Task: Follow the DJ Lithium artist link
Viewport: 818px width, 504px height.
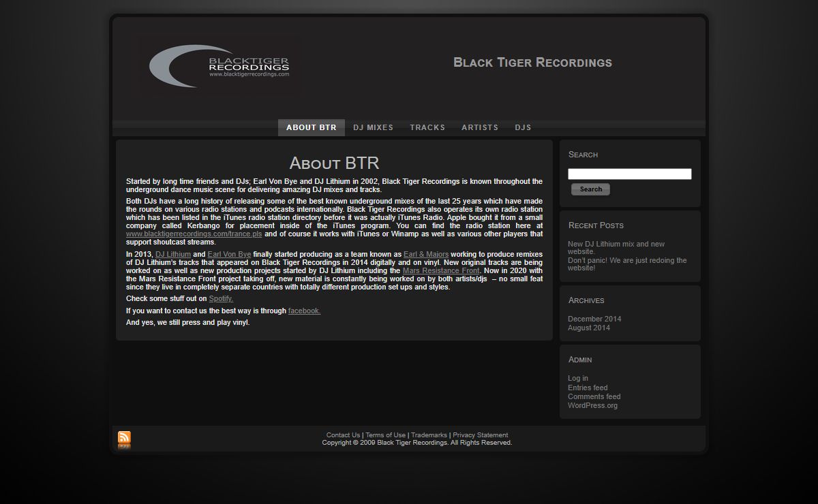Action: 173,254
